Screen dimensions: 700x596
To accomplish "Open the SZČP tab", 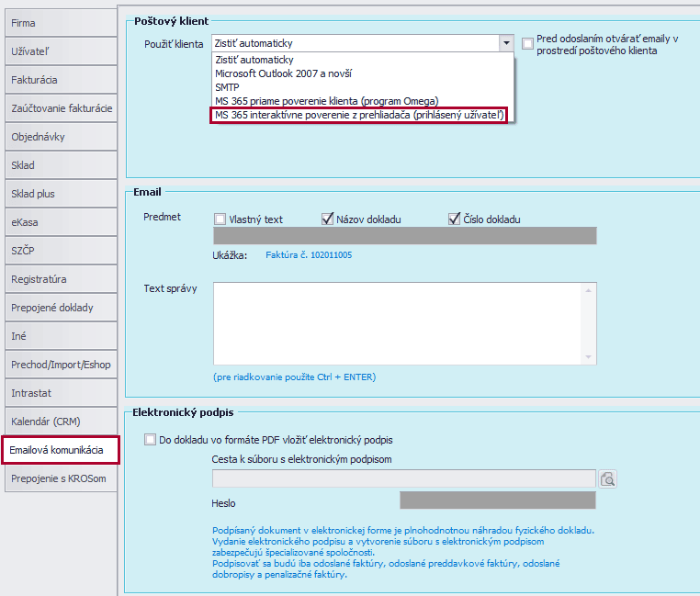I will coord(61,251).
